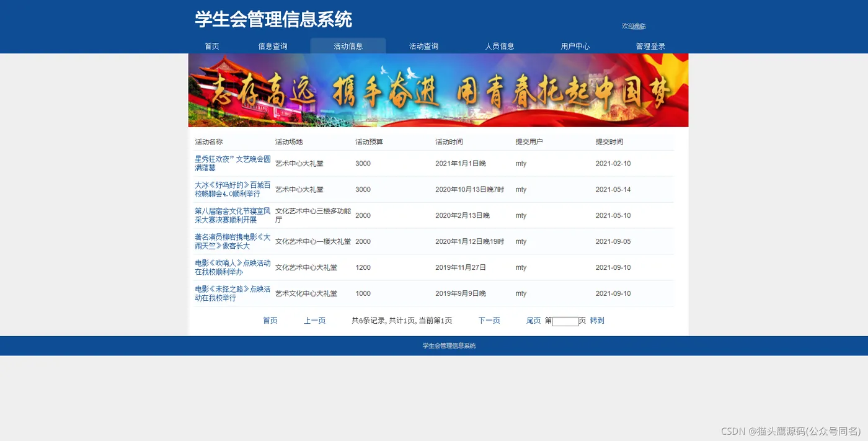
Task: Click the submit date 2021-09-05
Action: click(613, 242)
